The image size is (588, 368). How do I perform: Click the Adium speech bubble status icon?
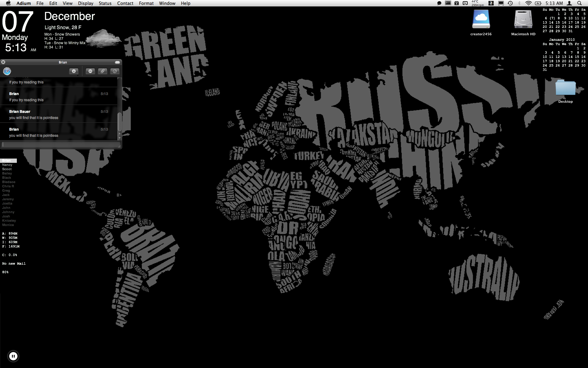coord(439,3)
